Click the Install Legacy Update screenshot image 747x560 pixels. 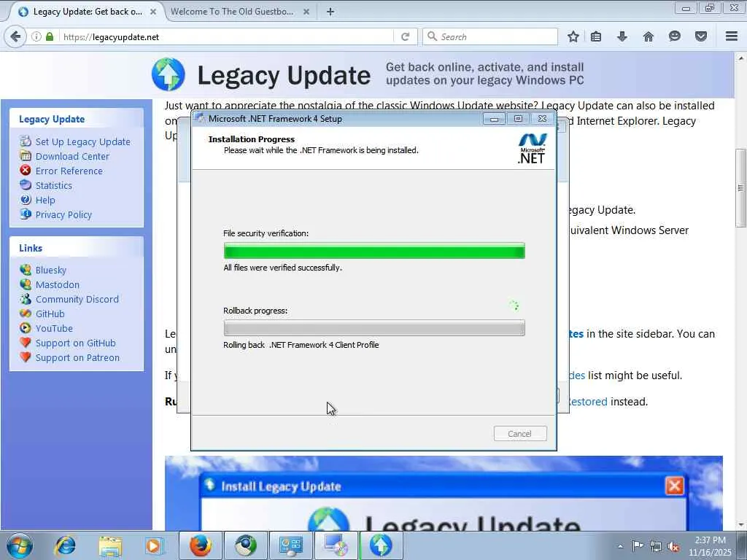(x=444, y=494)
